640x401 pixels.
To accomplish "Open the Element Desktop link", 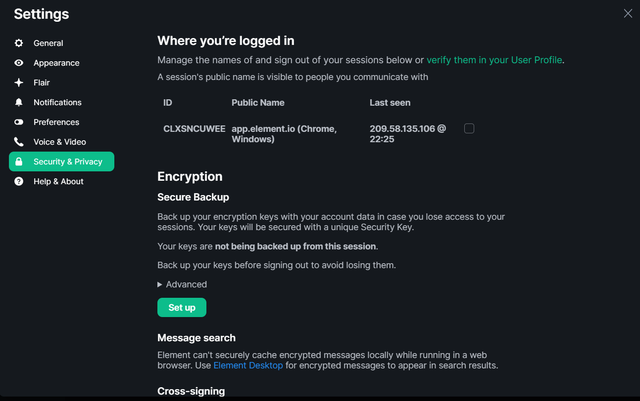I will (248, 365).
